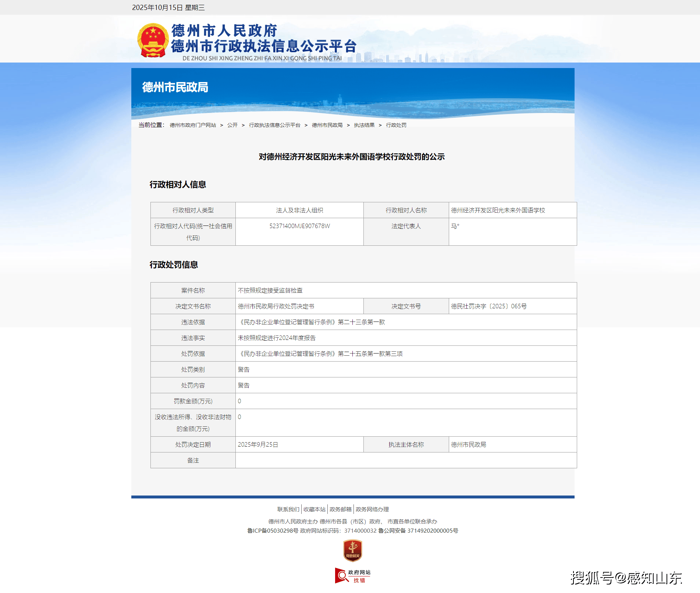Select the case name 不按照规定接受监督检查

tap(270, 290)
